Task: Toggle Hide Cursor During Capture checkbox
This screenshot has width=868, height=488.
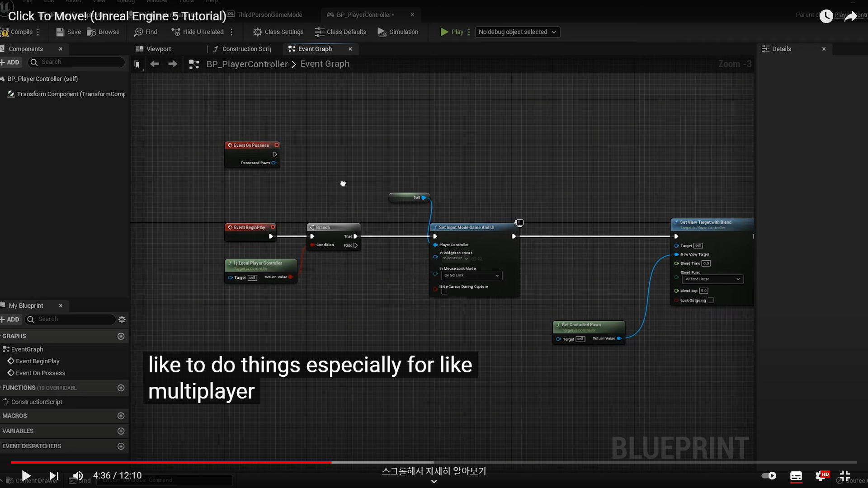Action: coord(444,292)
